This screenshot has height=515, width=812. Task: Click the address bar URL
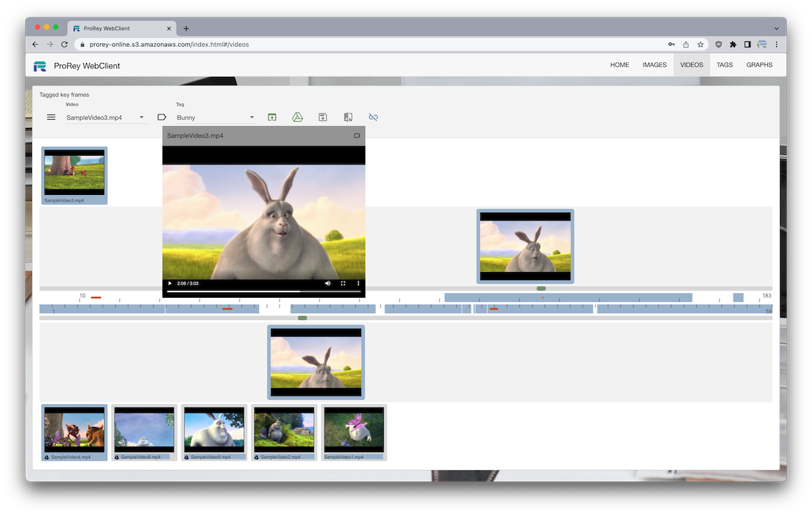[x=169, y=44]
